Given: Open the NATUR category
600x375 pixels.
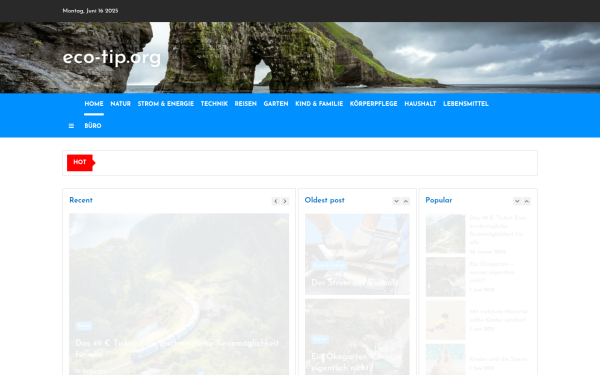Looking at the screenshot, I should [x=121, y=104].
